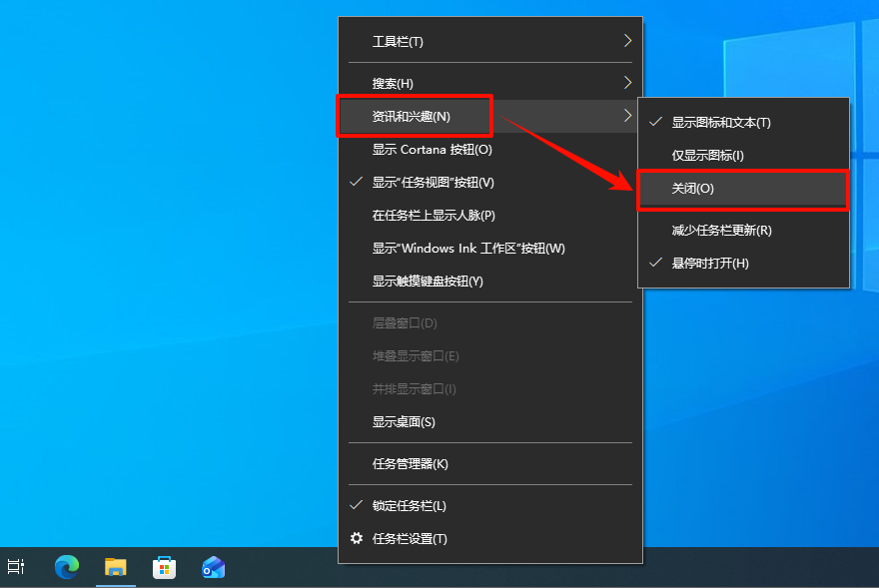The height and width of the screenshot is (588, 879).
Task: Launch Microsoft Store from the taskbar
Action: 164,567
